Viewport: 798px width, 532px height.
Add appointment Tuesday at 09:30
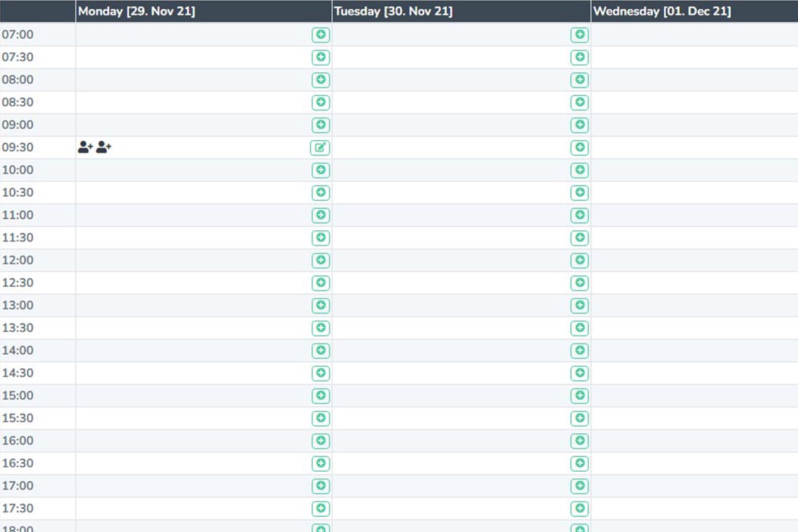pyautogui.click(x=580, y=148)
